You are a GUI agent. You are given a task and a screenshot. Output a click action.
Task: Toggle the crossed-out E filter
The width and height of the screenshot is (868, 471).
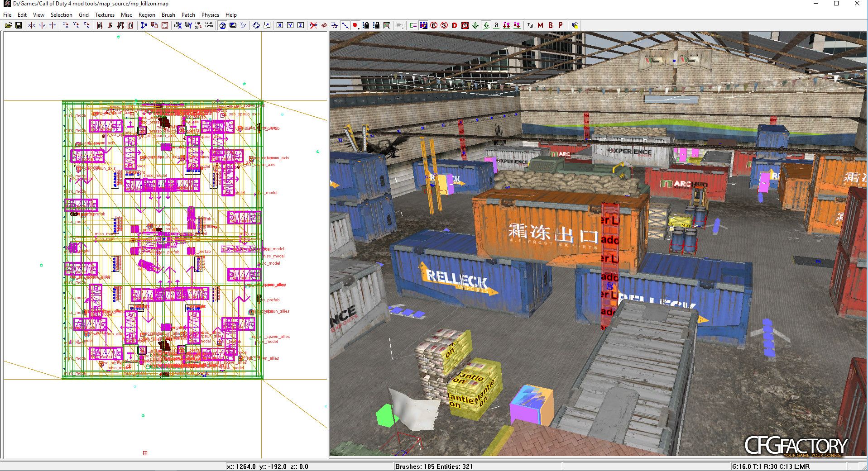pyautogui.click(x=434, y=25)
